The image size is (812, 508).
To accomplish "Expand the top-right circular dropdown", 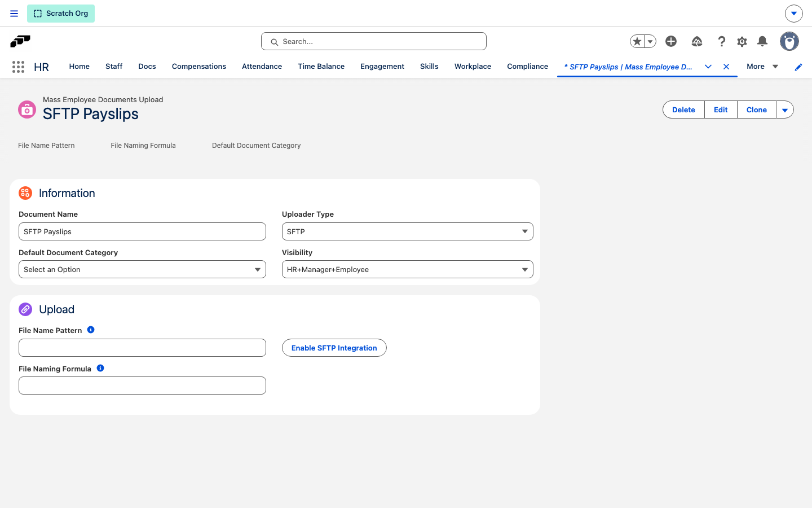I will pos(794,14).
